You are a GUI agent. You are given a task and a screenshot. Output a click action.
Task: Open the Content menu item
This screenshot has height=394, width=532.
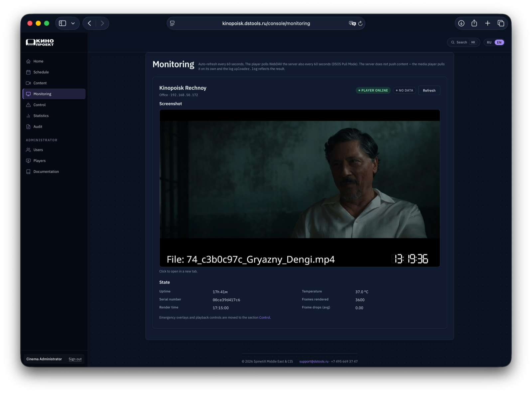(x=54, y=83)
